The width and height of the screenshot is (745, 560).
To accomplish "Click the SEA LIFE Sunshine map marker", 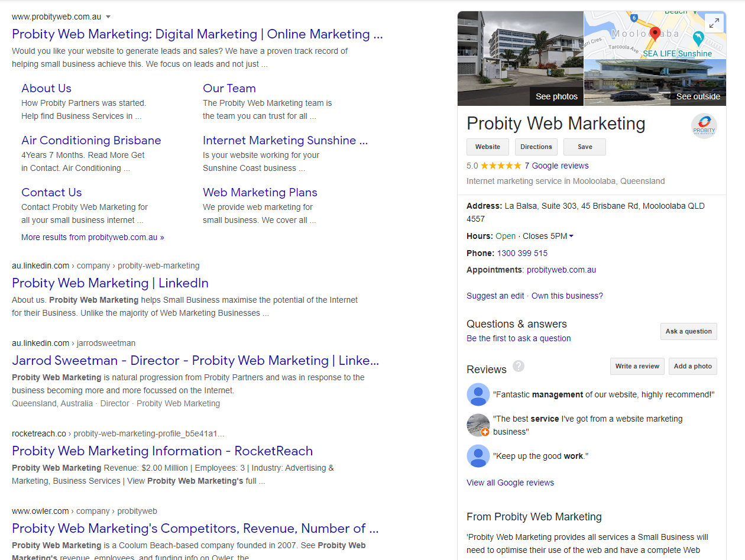I will pyautogui.click(x=698, y=38).
